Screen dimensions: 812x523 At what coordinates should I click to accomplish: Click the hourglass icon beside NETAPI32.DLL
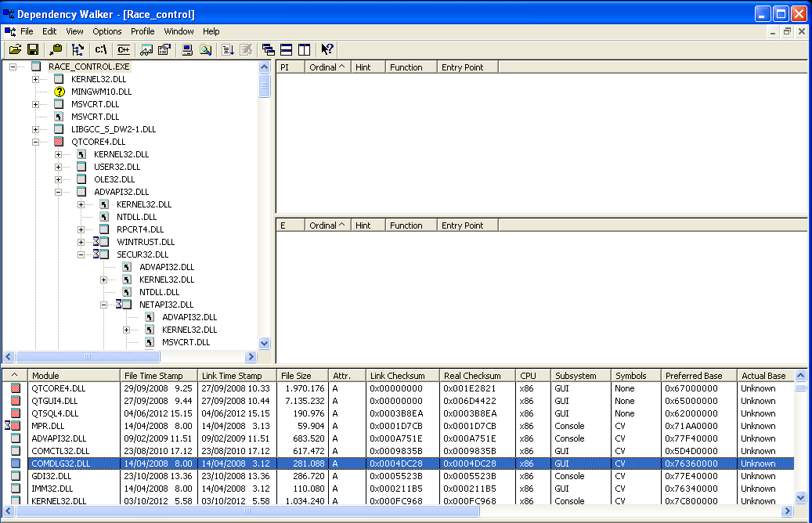click(x=118, y=305)
